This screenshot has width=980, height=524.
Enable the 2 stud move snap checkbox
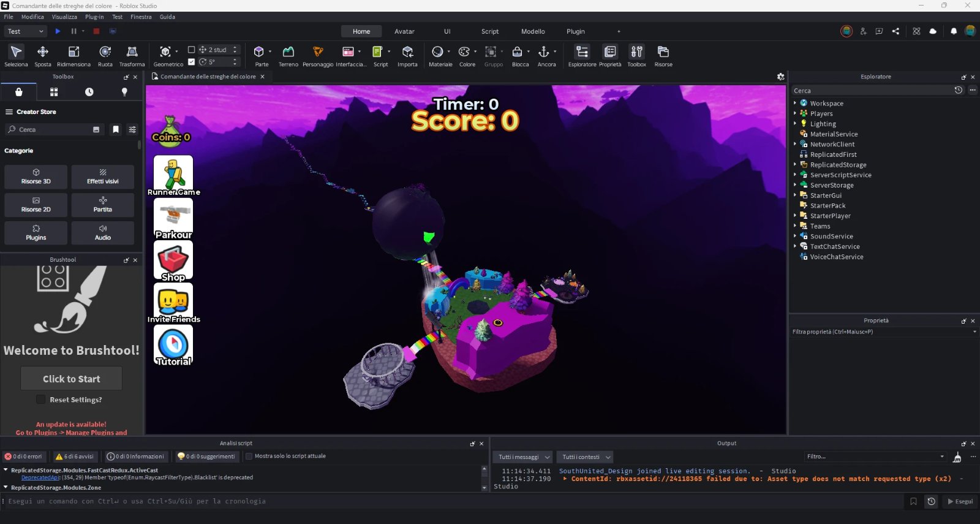[191, 50]
